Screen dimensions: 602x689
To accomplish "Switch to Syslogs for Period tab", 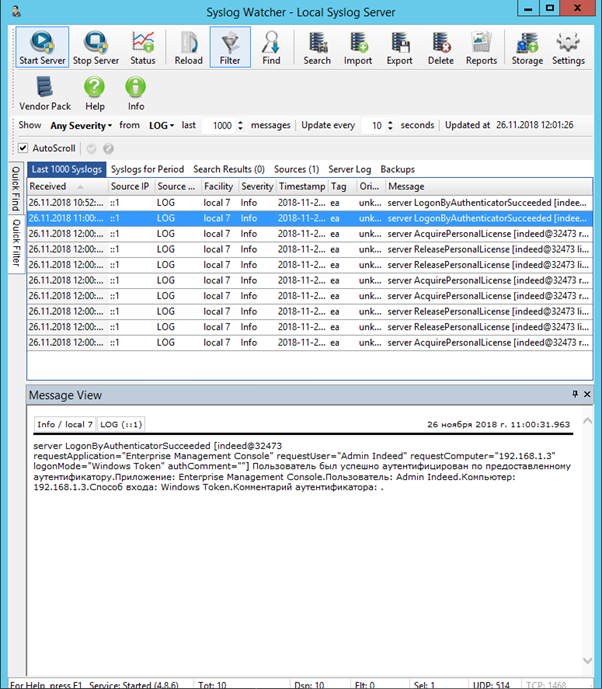I will pos(147,169).
